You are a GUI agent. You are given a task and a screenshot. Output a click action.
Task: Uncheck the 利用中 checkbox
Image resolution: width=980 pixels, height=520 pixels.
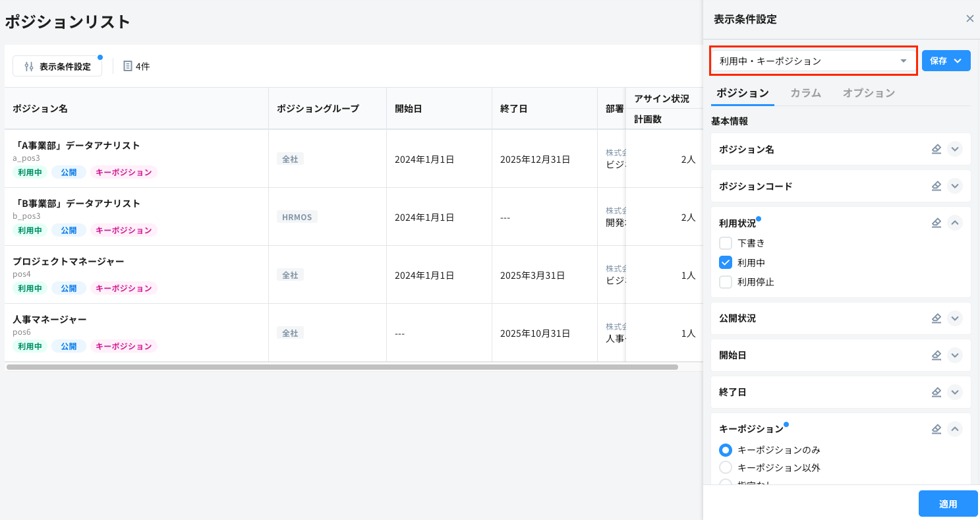(x=726, y=262)
